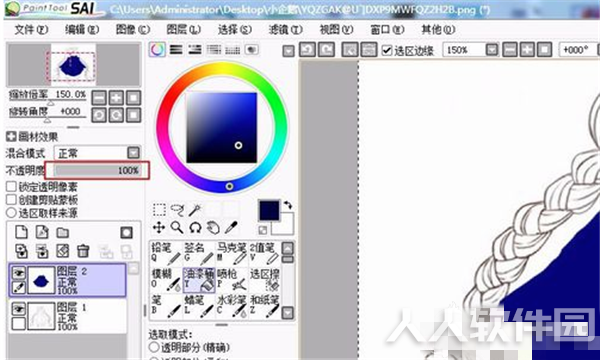
Task: Click the undo button in top toolbar
Action: tap(307, 50)
